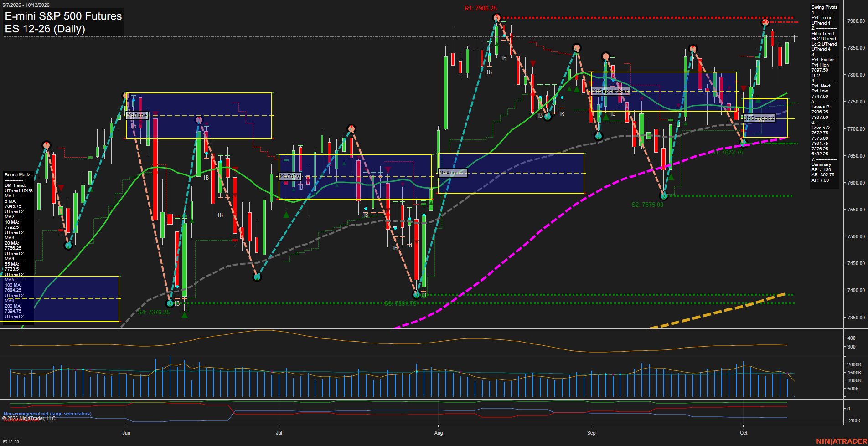This screenshot has height=446, width=868.
Task: Select the M:July monthly range label
Action: coord(290,176)
